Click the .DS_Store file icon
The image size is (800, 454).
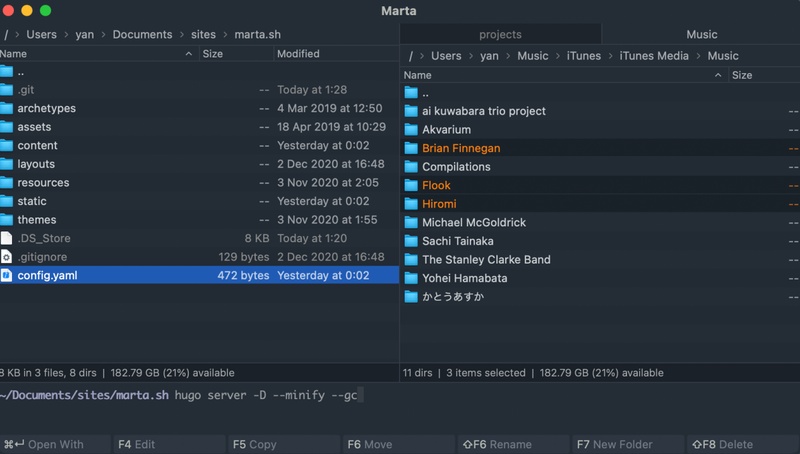click(x=6, y=238)
